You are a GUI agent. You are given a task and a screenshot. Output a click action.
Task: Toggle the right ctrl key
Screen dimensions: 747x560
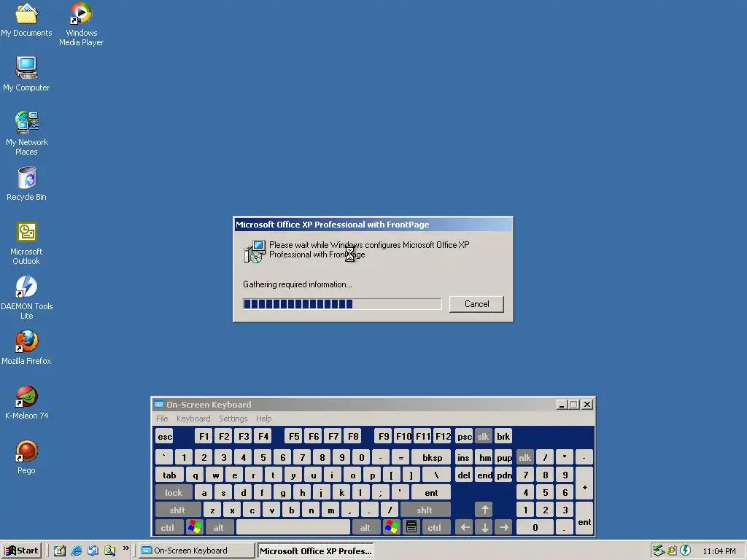(436, 527)
